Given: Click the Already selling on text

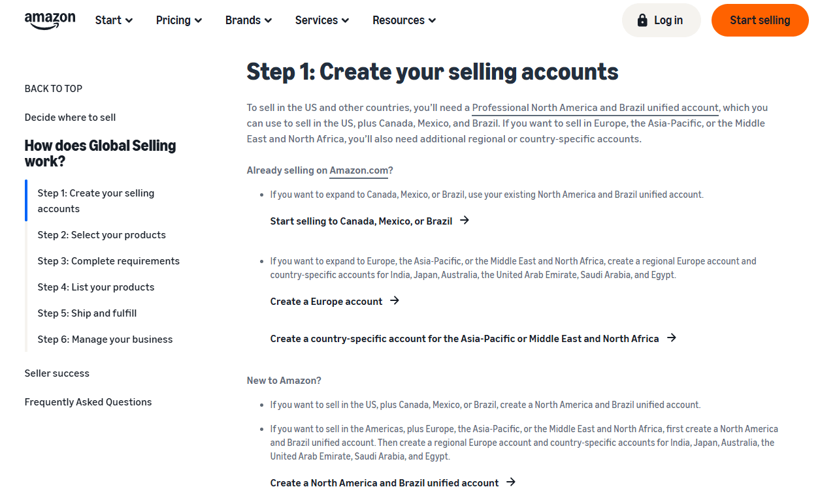Looking at the screenshot, I should click(x=287, y=170).
